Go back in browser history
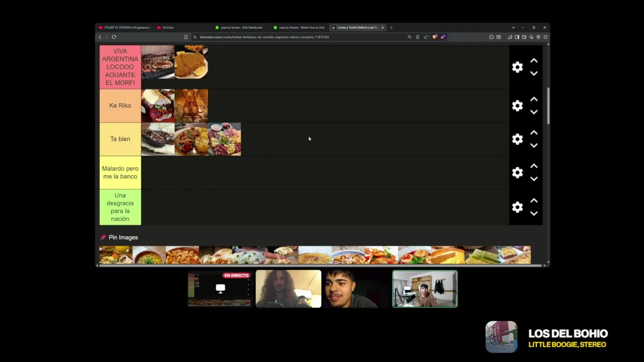This screenshot has height=362, width=644. click(x=100, y=37)
